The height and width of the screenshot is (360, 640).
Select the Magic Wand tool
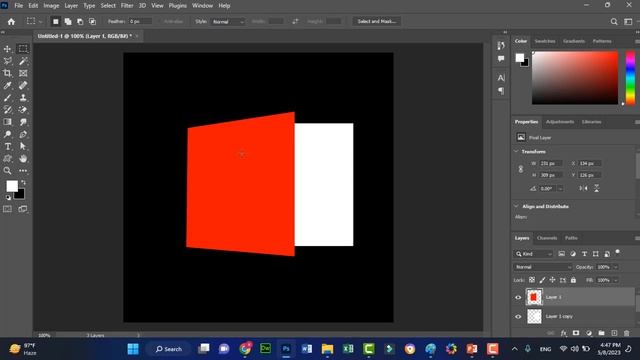(x=23, y=61)
